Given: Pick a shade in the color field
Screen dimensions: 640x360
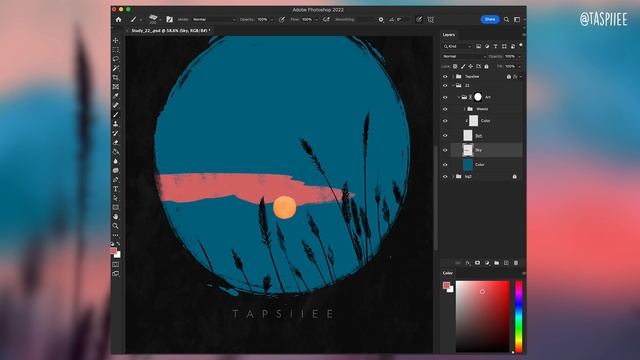Looking at the screenshot, I should [x=482, y=316].
